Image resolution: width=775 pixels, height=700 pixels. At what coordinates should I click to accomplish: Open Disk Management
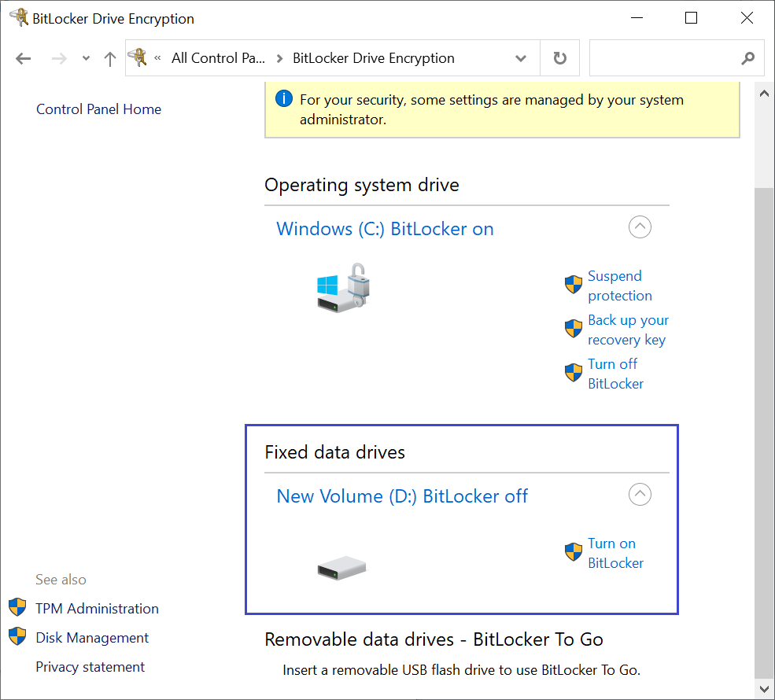(x=92, y=638)
